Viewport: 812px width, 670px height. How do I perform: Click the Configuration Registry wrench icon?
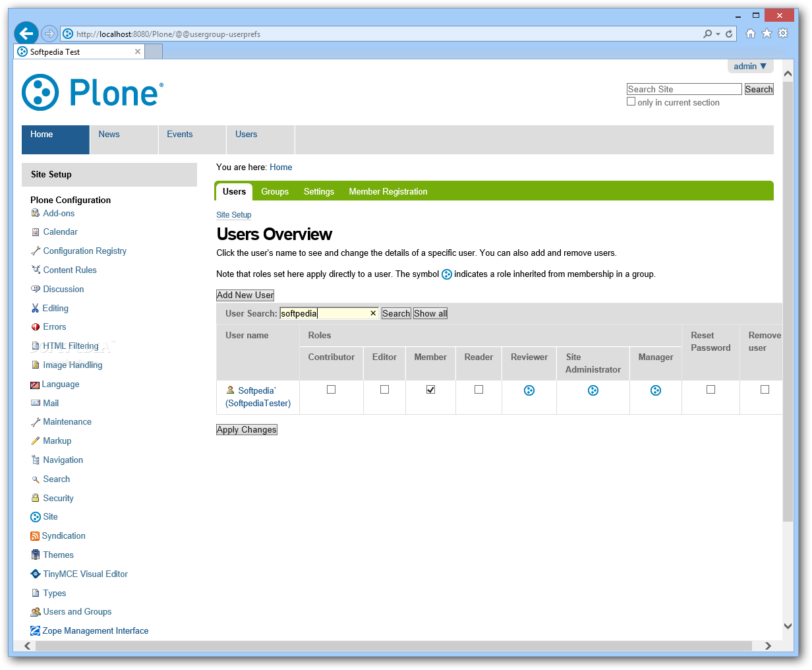[36, 251]
